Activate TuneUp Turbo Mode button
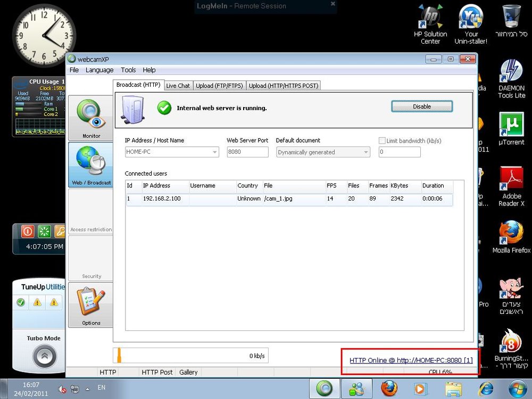This screenshot has height=399, width=532. (44, 356)
